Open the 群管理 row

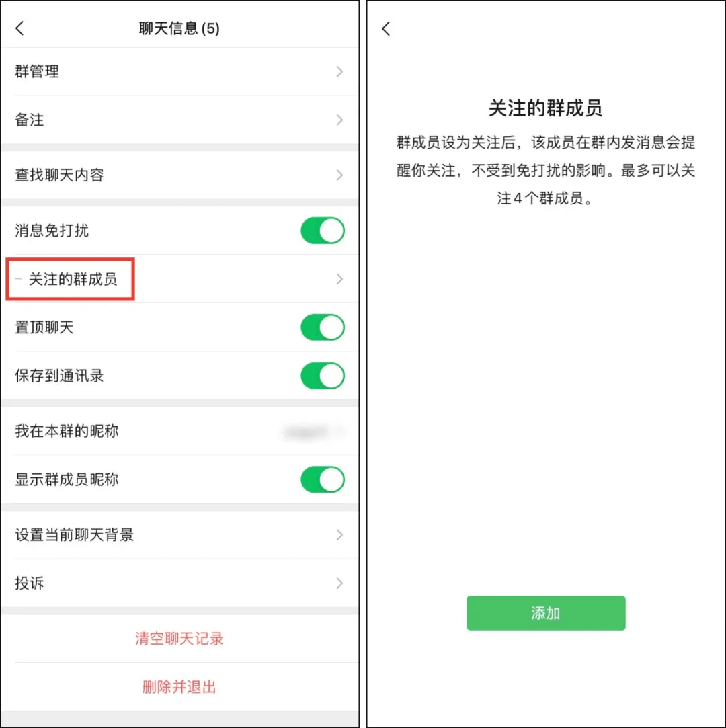coord(179,71)
